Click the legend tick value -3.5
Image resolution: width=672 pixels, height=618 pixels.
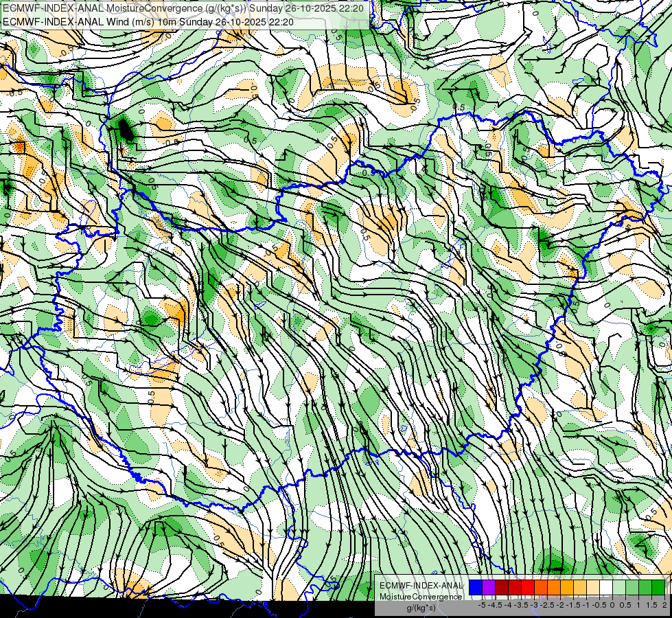(x=521, y=605)
